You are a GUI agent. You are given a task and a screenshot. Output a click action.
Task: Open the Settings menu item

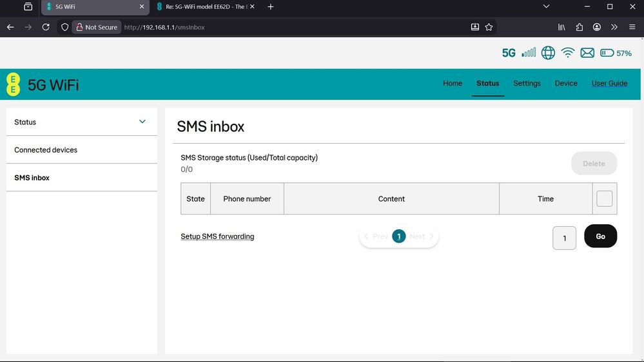[527, 83]
